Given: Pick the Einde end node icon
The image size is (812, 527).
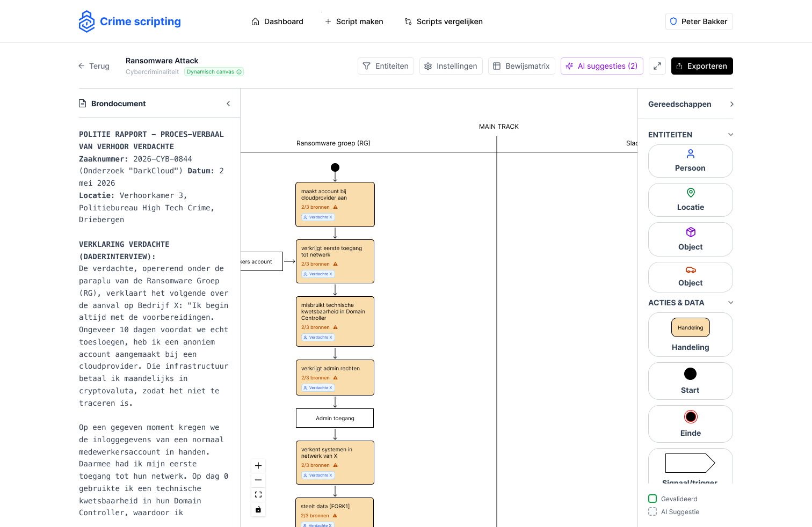Looking at the screenshot, I should click(x=691, y=417).
